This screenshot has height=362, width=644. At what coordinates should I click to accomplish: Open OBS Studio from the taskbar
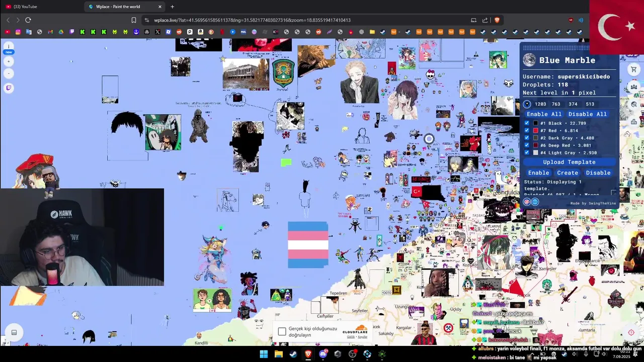point(352,354)
